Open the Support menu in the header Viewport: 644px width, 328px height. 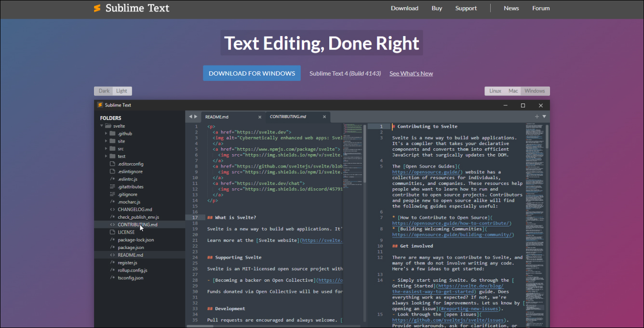coord(466,8)
